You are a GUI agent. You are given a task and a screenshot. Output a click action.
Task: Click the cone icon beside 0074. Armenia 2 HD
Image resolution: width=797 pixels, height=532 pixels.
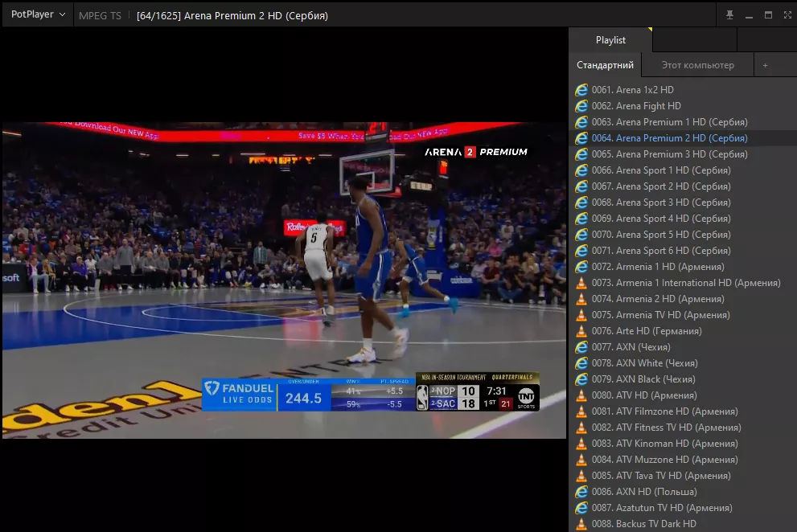[x=581, y=299]
